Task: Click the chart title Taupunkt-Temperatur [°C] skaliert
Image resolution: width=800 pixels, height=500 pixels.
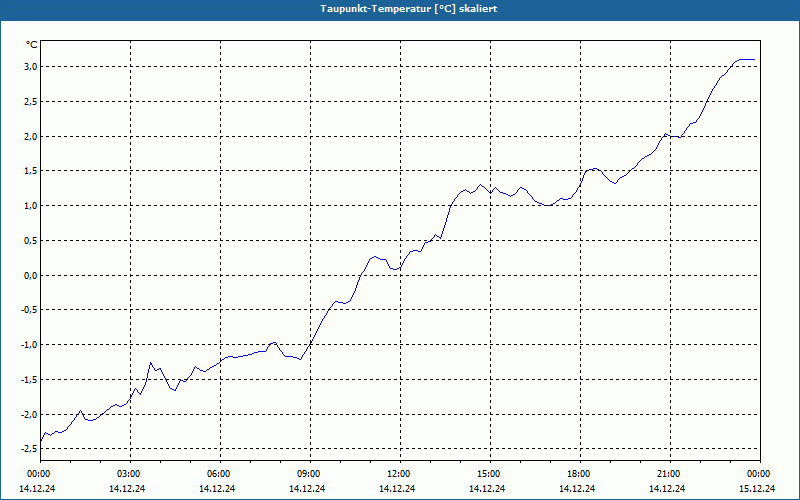Action: 409,9
